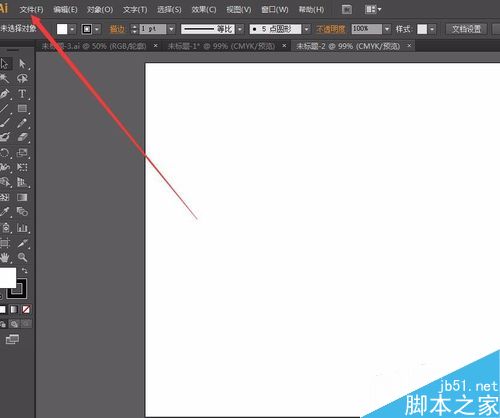Swap fill and stroke colors arrow
Viewport: 500px width, 418px height.
pos(25,270)
